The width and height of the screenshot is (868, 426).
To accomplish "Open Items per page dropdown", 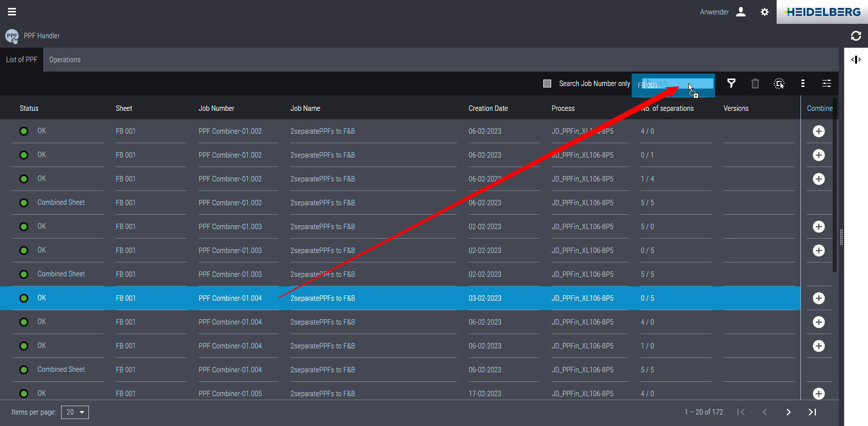I will click(75, 412).
